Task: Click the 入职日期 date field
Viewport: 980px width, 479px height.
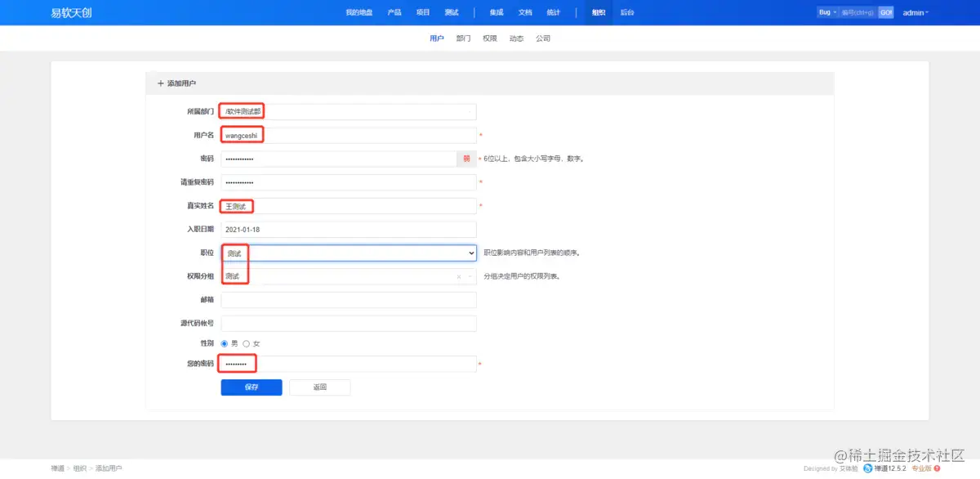Action: tap(349, 230)
